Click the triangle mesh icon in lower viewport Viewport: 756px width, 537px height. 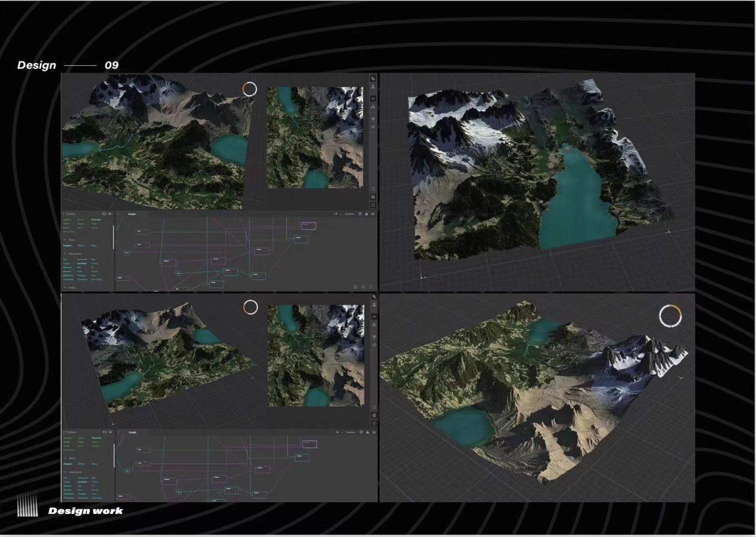click(x=374, y=325)
